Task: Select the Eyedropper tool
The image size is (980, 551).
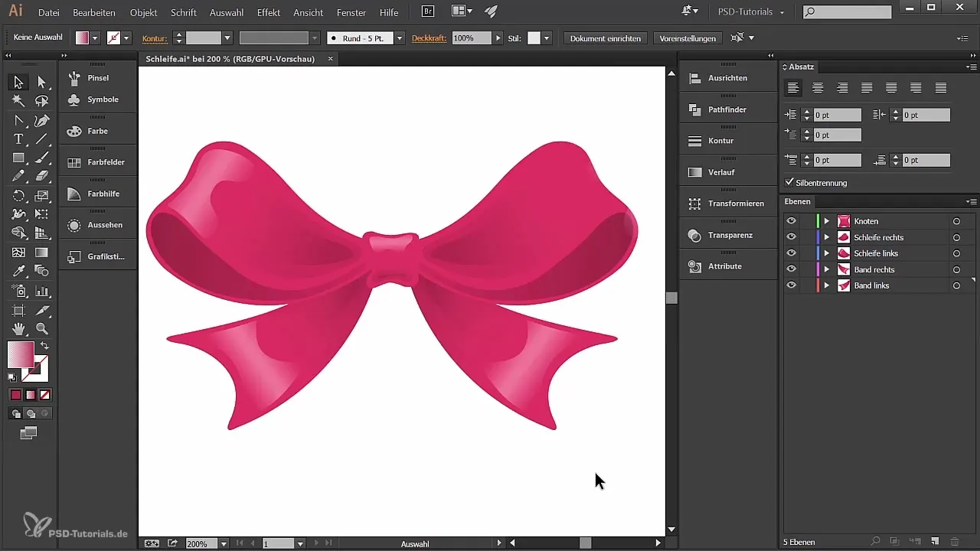Action: click(x=18, y=271)
